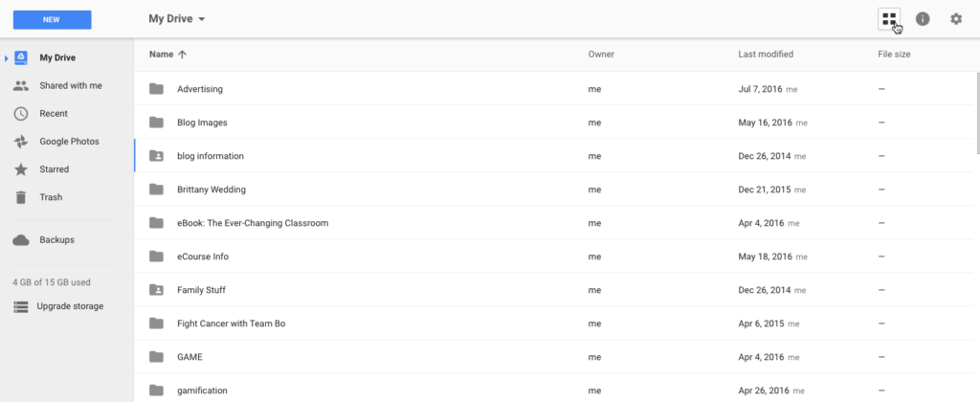The image size is (980, 402).
Task: Select eBook: The Ever-Changing Classroom folder
Action: [554, 223]
